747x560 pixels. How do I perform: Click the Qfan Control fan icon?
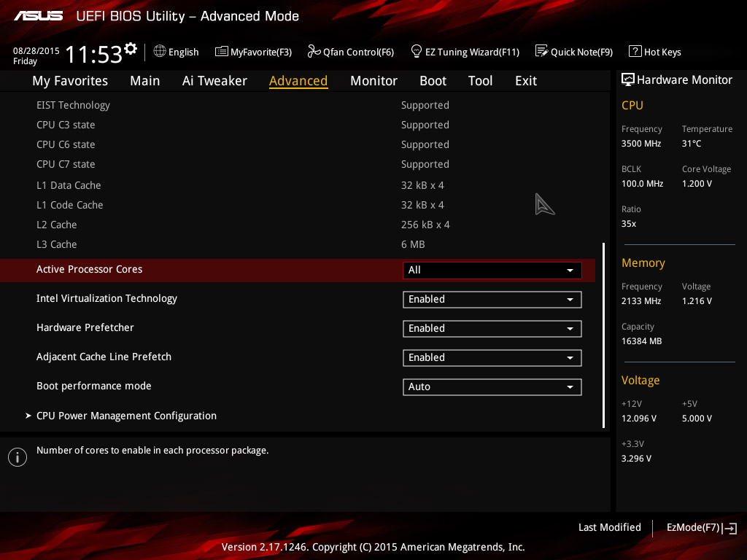[314, 51]
